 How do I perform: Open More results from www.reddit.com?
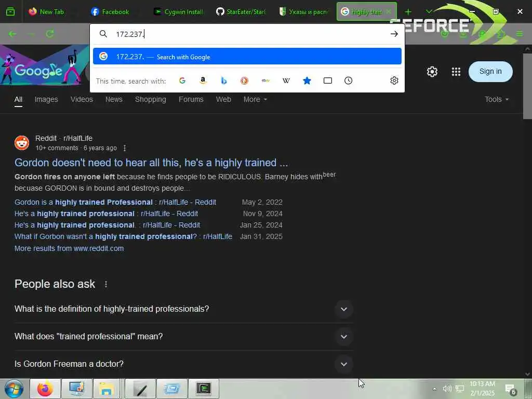coord(69,249)
